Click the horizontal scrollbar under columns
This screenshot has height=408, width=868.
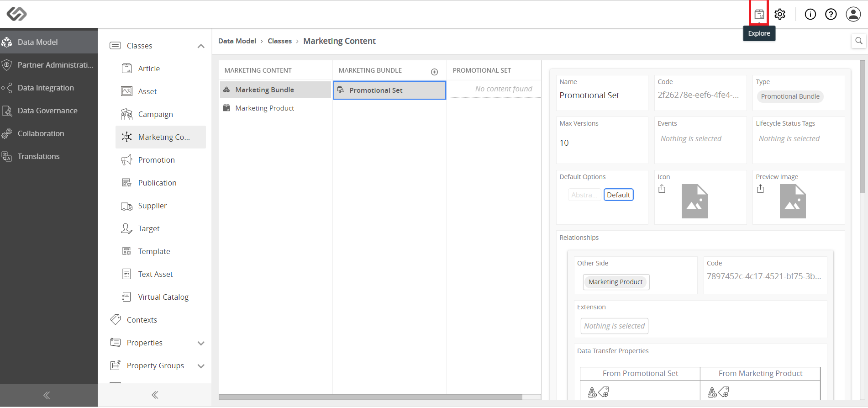click(370, 397)
